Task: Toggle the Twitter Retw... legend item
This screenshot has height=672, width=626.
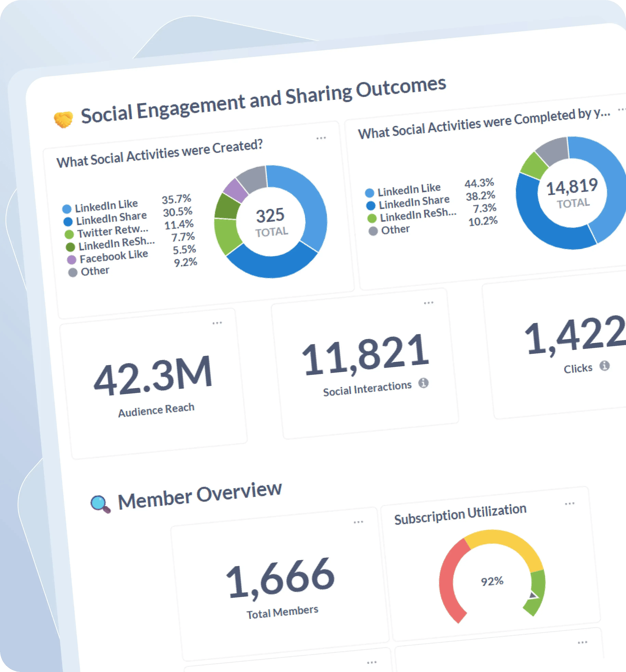Action: pos(112,231)
